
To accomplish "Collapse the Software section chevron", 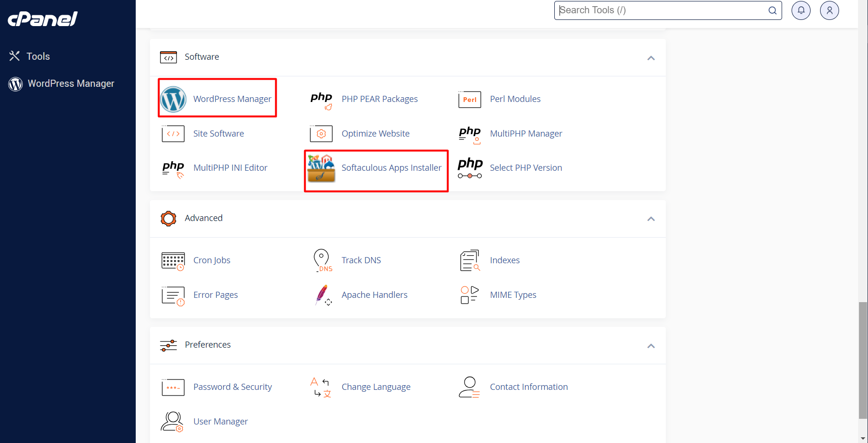I will click(651, 58).
